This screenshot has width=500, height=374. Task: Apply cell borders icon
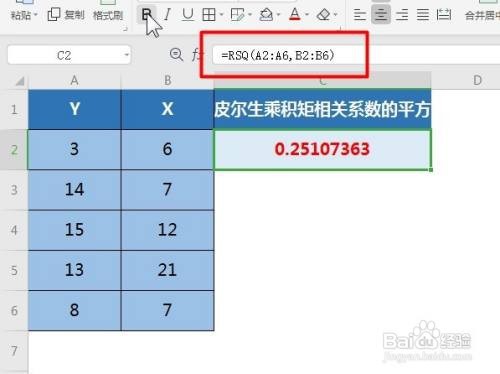tap(209, 15)
